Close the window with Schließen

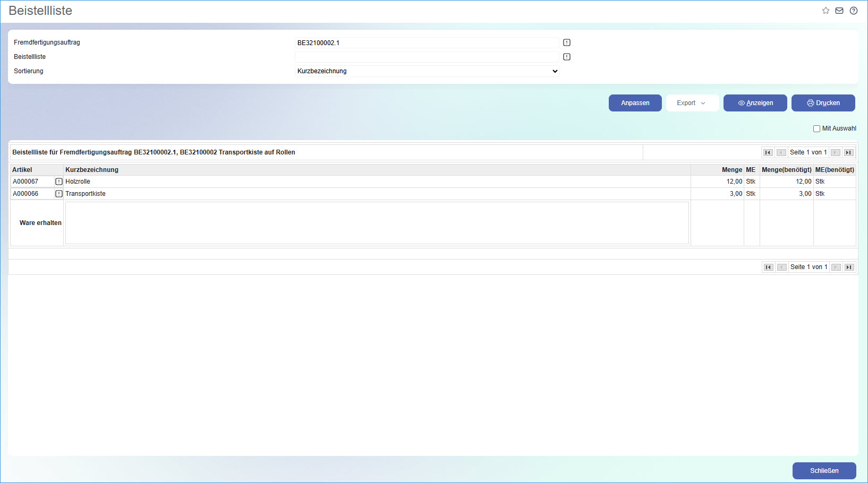coord(824,471)
